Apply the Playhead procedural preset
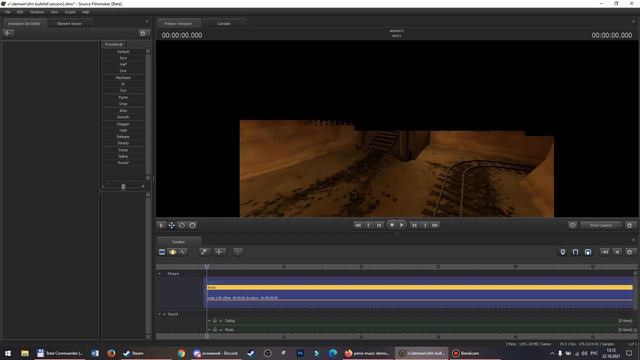Viewport: 640px width, 360px height. pyautogui.click(x=123, y=78)
